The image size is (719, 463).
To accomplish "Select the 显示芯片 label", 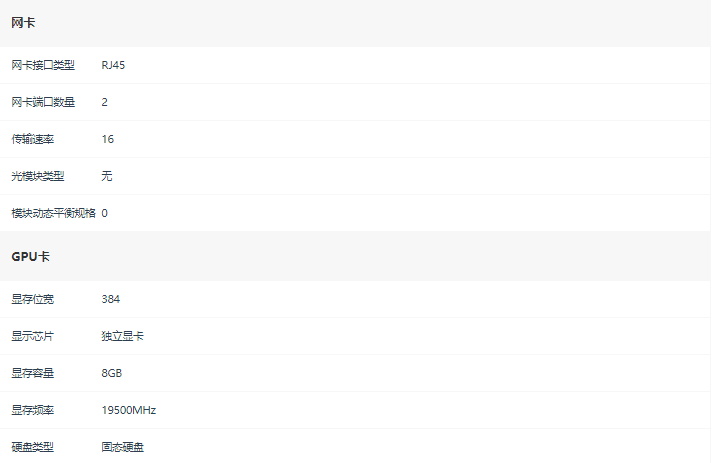I will 33,336.
